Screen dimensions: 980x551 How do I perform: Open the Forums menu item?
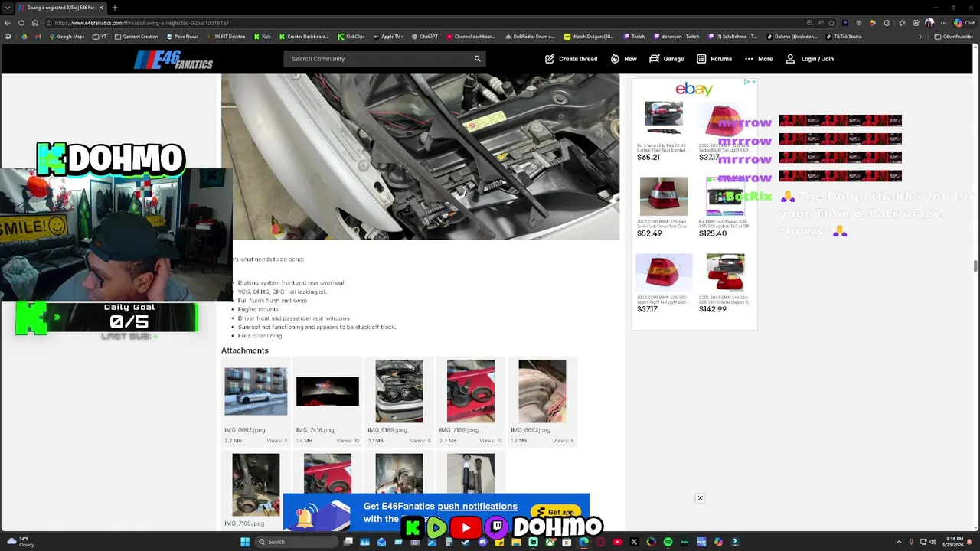click(x=714, y=59)
